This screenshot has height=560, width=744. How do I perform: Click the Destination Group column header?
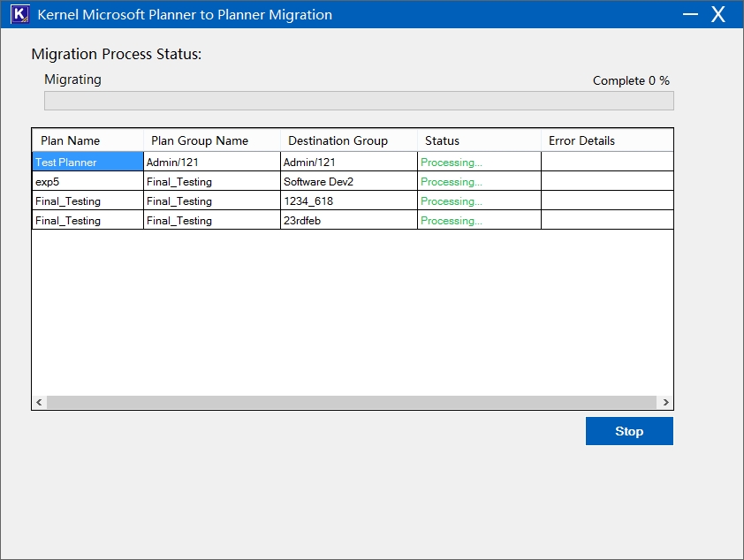[x=338, y=140]
